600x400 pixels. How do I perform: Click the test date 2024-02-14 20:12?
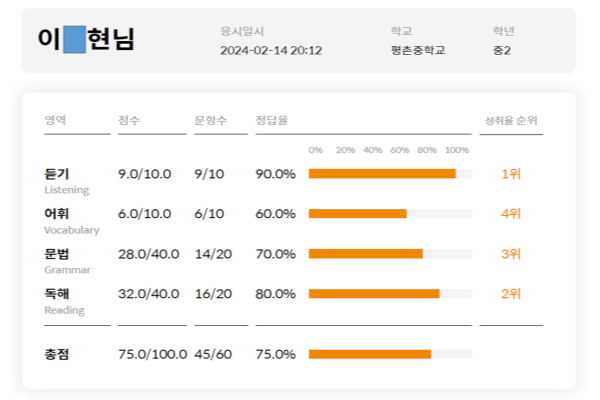(x=271, y=50)
